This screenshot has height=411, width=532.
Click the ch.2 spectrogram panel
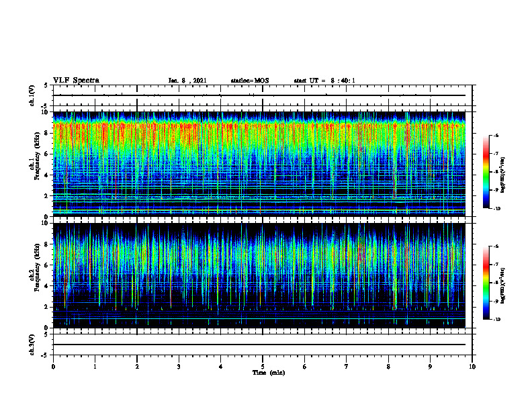259,275
